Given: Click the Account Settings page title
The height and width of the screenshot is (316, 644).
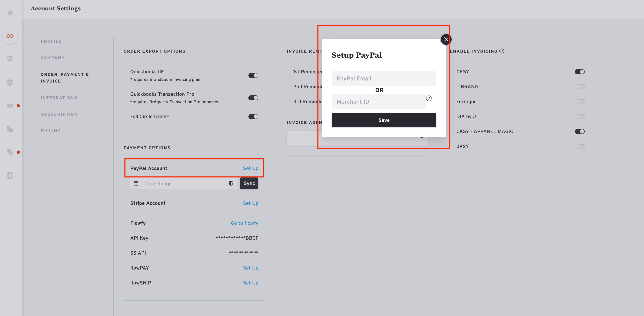Looking at the screenshot, I should [56, 9].
